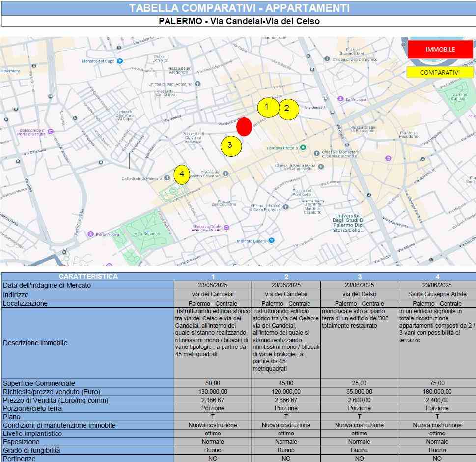This screenshot has width=476, height=462.
Task: Click the yellow comparative marker number 2
Action: (x=288, y=109)
